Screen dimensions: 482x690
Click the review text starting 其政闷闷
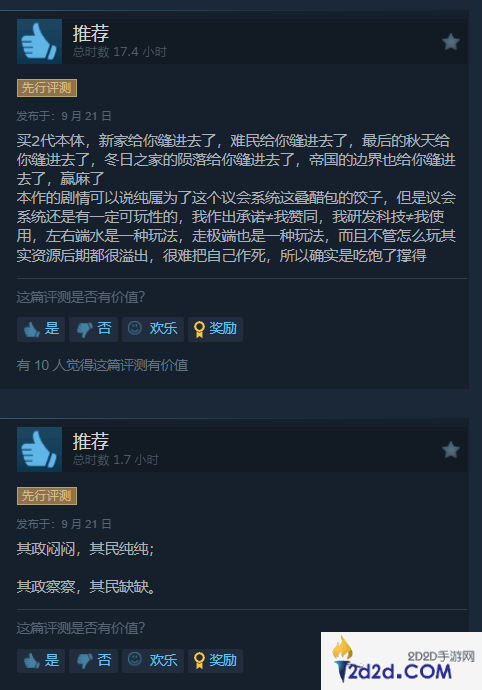(86, 568)
